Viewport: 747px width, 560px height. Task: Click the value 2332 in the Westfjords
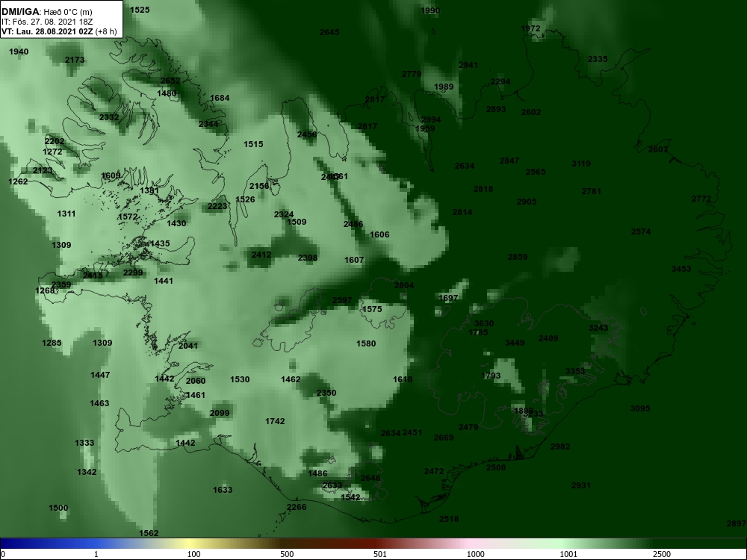point(109,117)
